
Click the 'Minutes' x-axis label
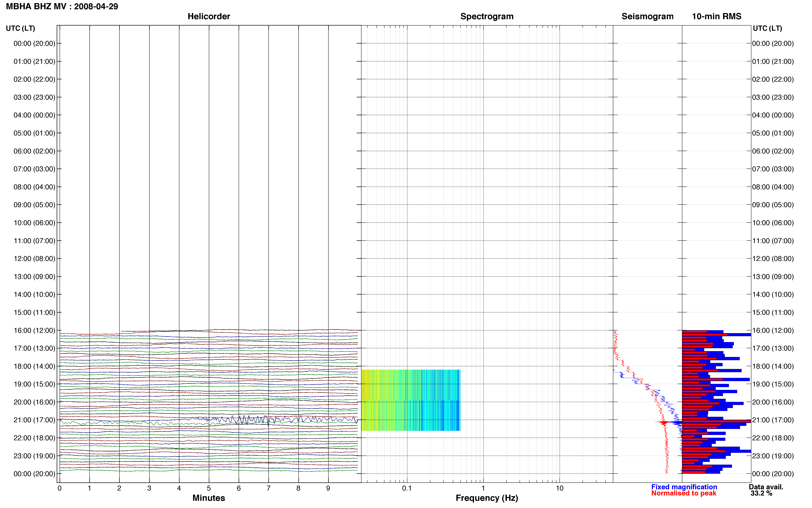[209, 498]
